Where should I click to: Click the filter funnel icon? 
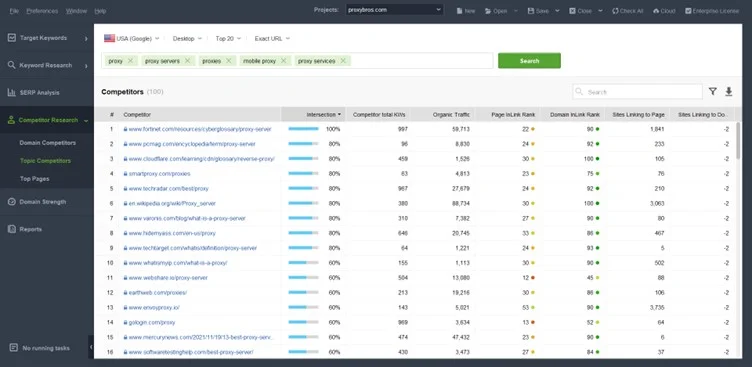[x=713, y=92]
